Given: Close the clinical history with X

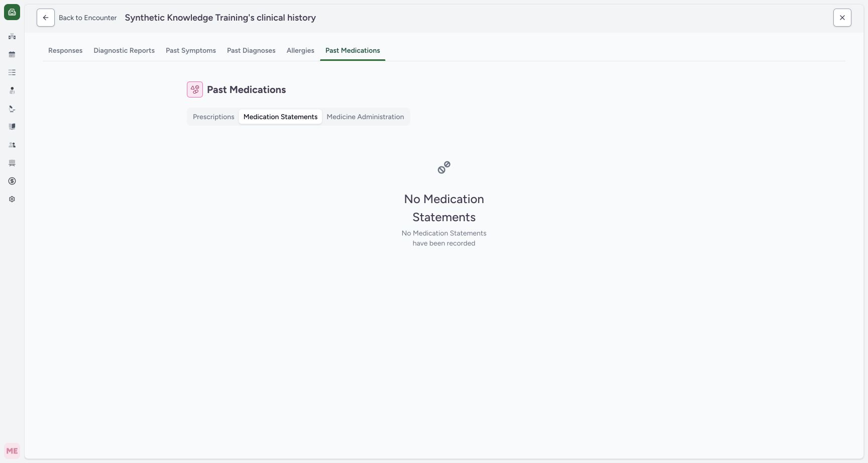Looking at the screenshot, I should click(x=842, y=18).
